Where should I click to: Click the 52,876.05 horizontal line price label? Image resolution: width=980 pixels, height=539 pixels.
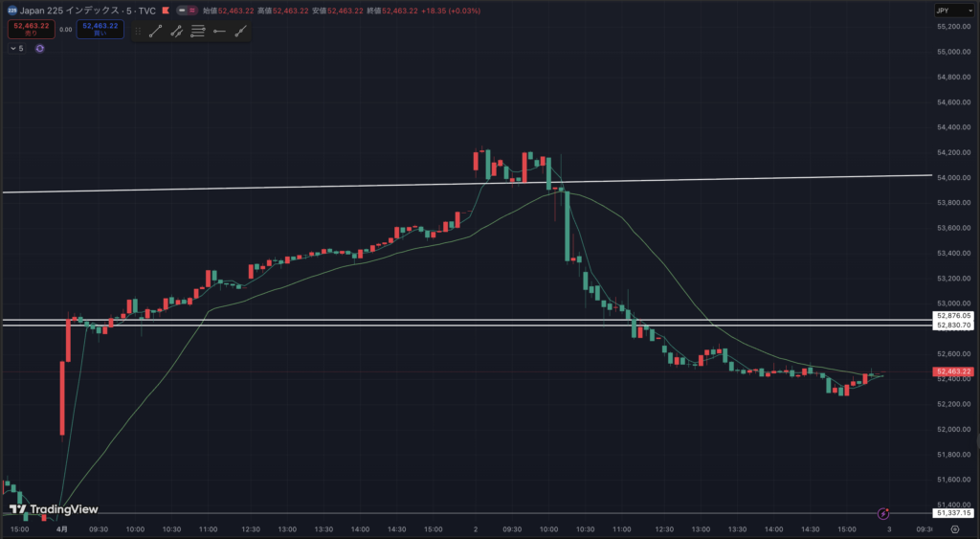pyautogui.click(x=954, y=315)
